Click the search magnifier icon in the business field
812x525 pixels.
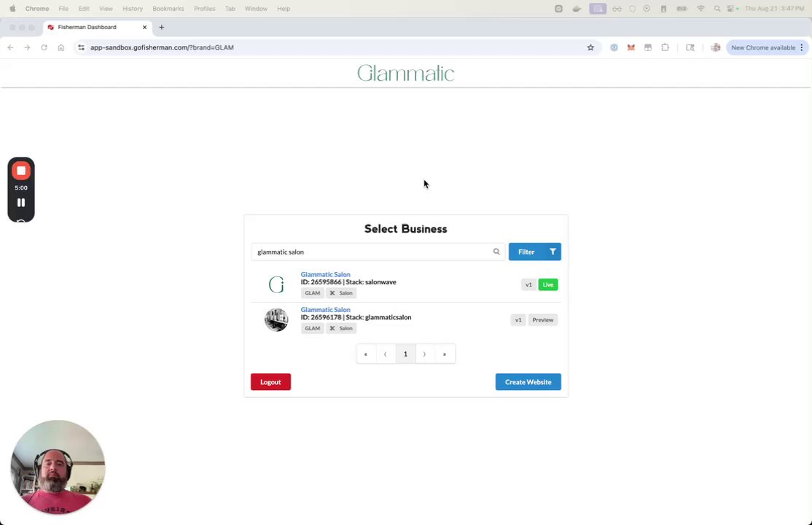pyautogui.click(x=496, y=252)
